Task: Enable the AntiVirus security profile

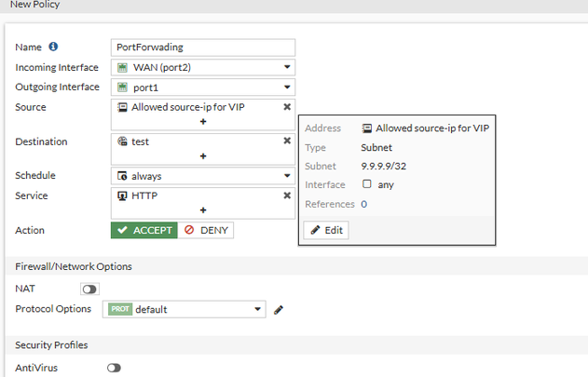Action: [x=114, y=368]
